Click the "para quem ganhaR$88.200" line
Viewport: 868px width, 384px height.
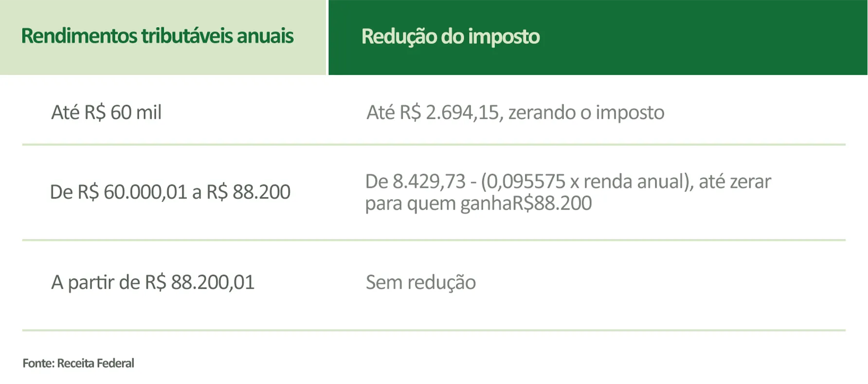tap(478, 203)
